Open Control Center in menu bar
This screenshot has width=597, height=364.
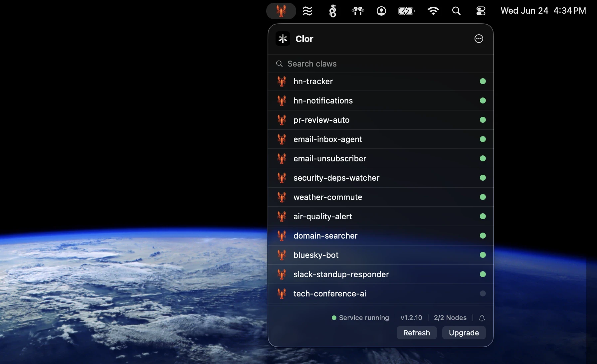pyautogui.click(x=481, y=11)
